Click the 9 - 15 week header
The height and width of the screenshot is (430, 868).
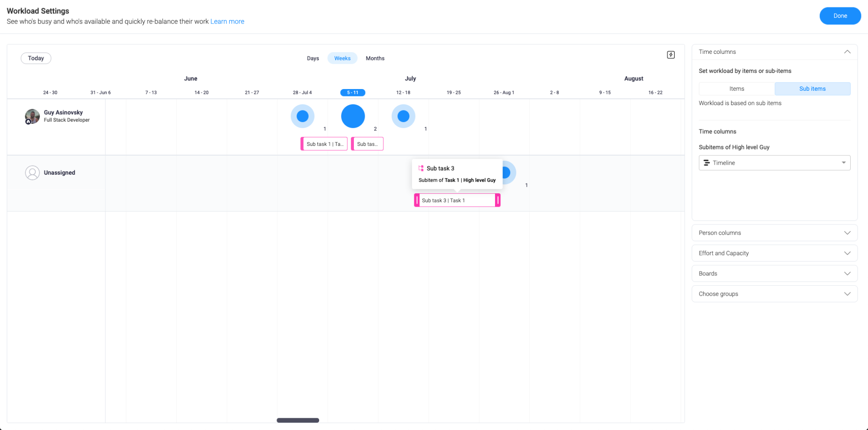(605, 93)
